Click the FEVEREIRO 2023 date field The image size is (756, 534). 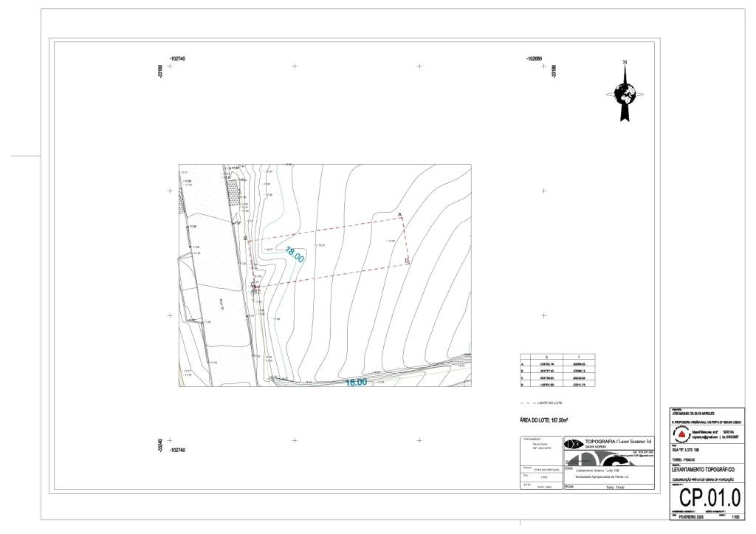coord(691,516)
